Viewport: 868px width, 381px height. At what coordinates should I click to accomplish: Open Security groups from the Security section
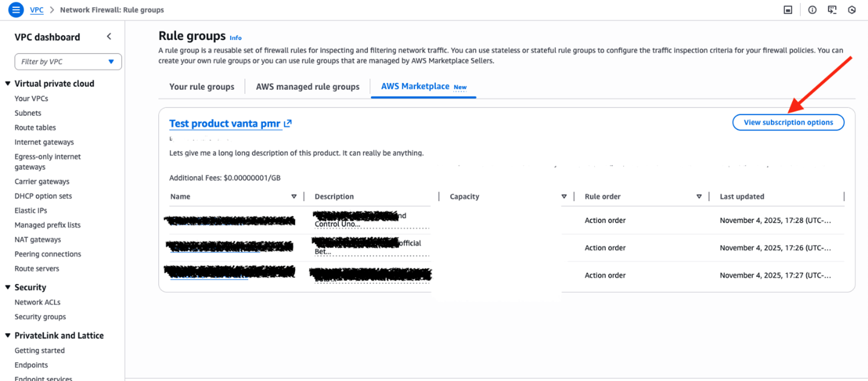[x=40, y=316]
